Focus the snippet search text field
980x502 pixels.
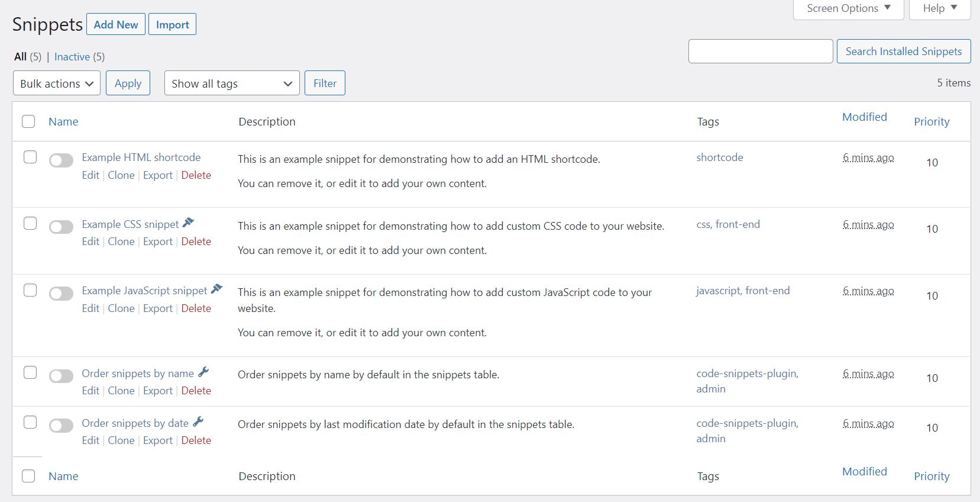(x=761, y=52)
